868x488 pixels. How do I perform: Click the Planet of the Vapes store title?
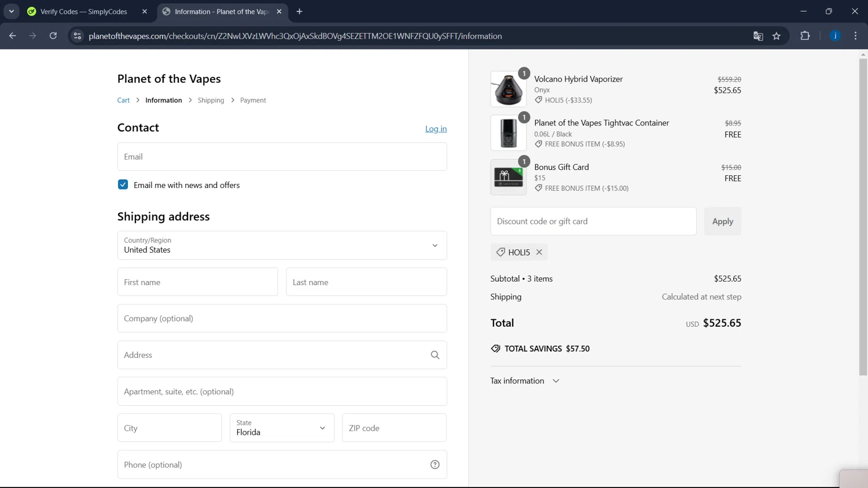169,79
